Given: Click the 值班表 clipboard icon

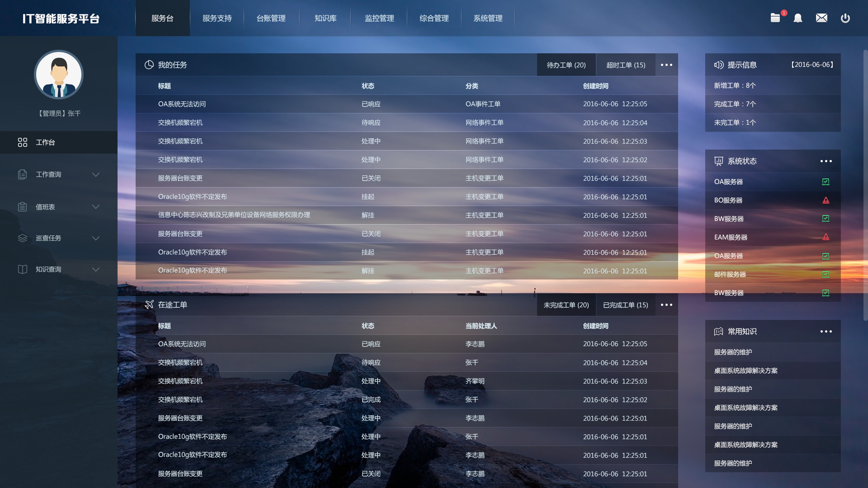Looking at the screenshot, I should (x=23, y=206).
